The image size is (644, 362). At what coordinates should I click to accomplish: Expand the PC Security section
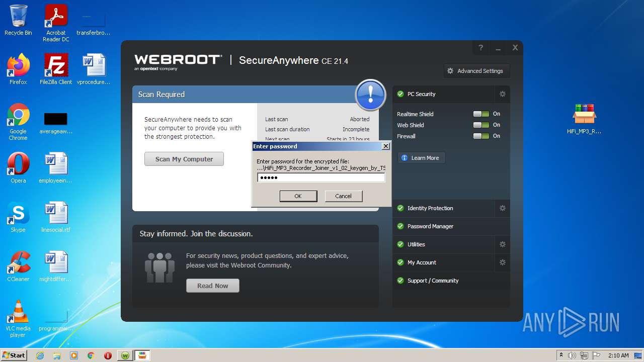point(444,94)
